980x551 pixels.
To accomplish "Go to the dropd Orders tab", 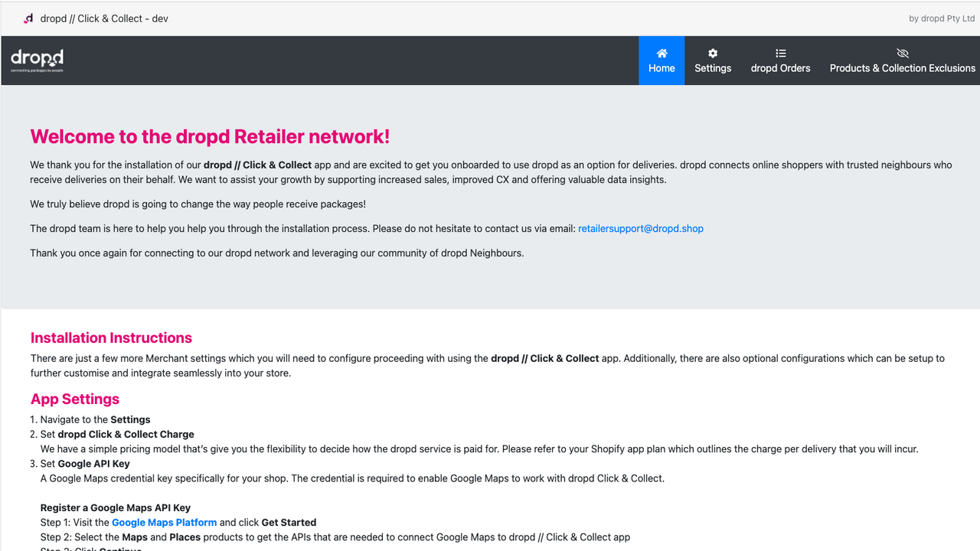I will click(x=780, y=60).
